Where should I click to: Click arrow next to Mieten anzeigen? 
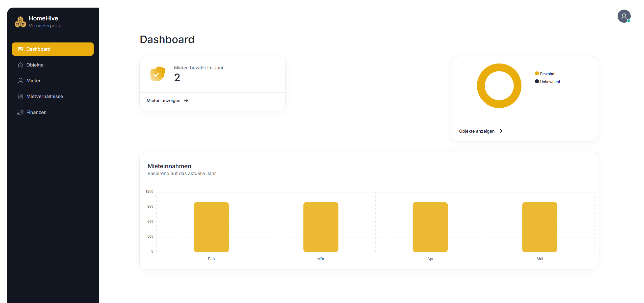[x=186, y=100]
